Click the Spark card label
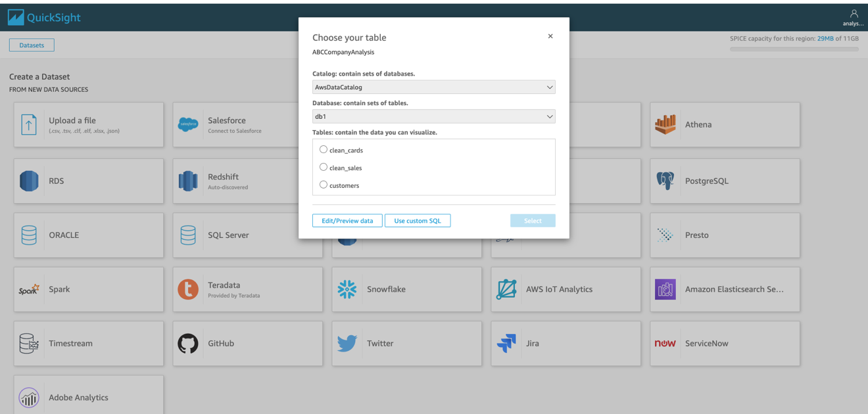The height and width of the screenshot is (414, 868). (59, 289)
